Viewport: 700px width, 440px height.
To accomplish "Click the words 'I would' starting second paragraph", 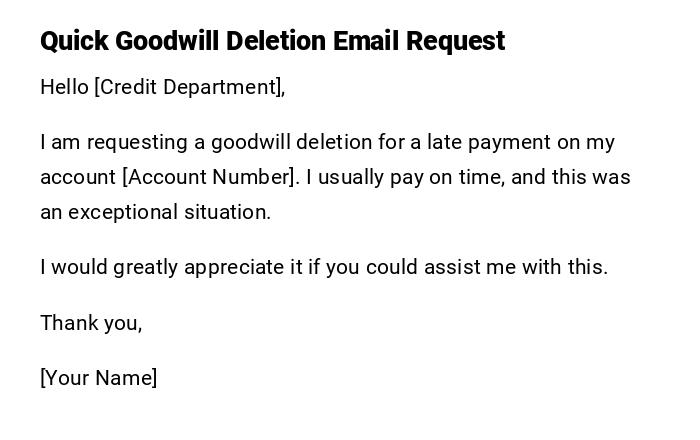I will coord(73,267).
